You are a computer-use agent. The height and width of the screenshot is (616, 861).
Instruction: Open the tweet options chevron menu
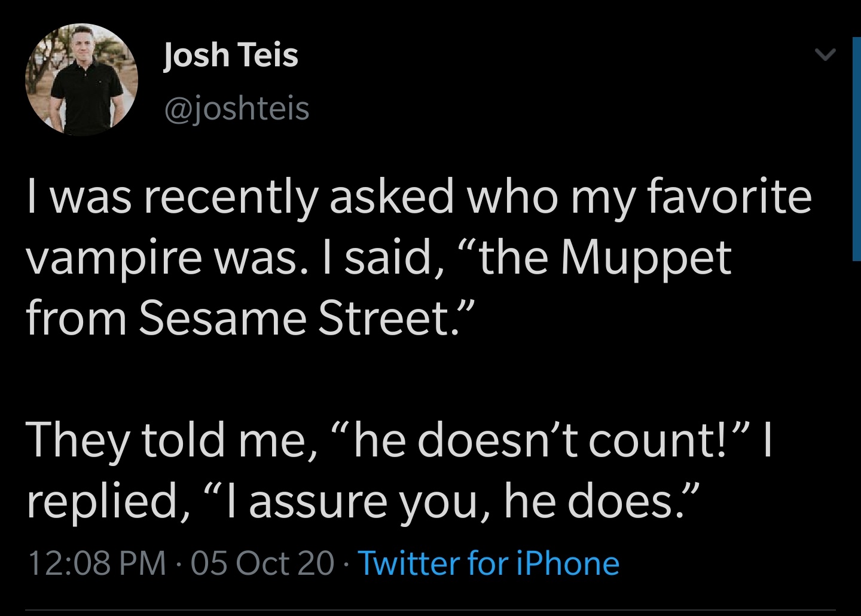pyautogui.click(x=825, y=56)
